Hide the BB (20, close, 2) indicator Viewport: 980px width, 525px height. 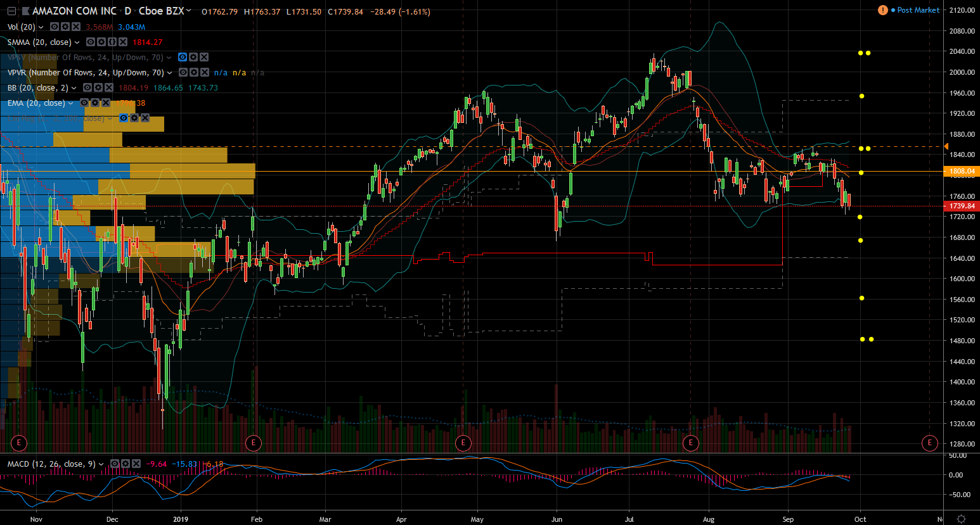(x=87, y=87)
